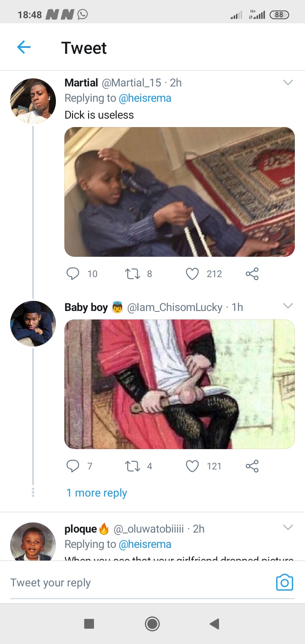Viewport: 305px width, 644px height.
Task: Tap the back arrow icon
Action: point(24,47)
